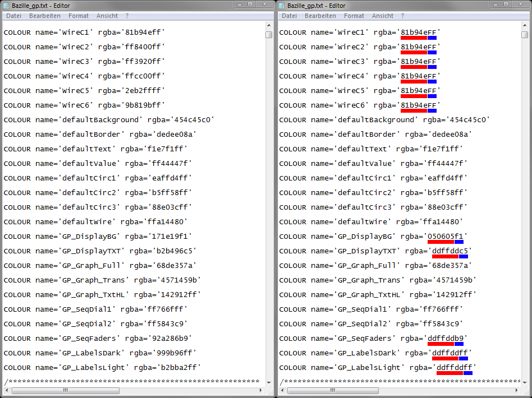Maximize the right Bazille_gp.txt editor window

[506, 4]
